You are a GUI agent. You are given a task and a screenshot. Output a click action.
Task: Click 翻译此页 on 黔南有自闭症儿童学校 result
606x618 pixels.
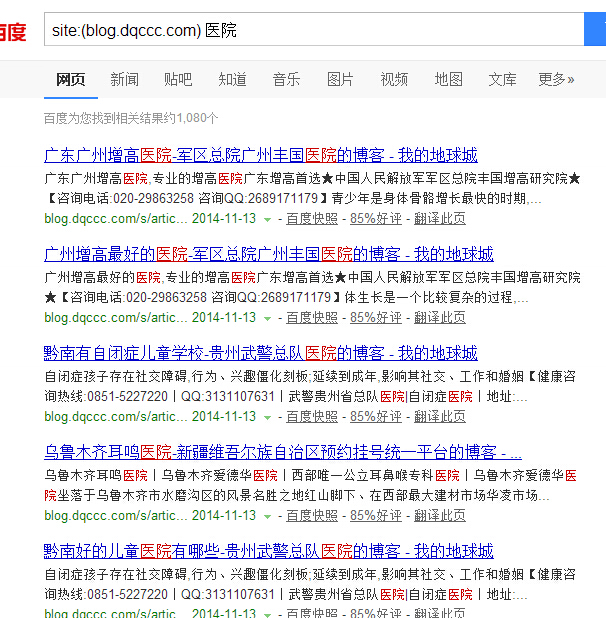click(440, 416)
